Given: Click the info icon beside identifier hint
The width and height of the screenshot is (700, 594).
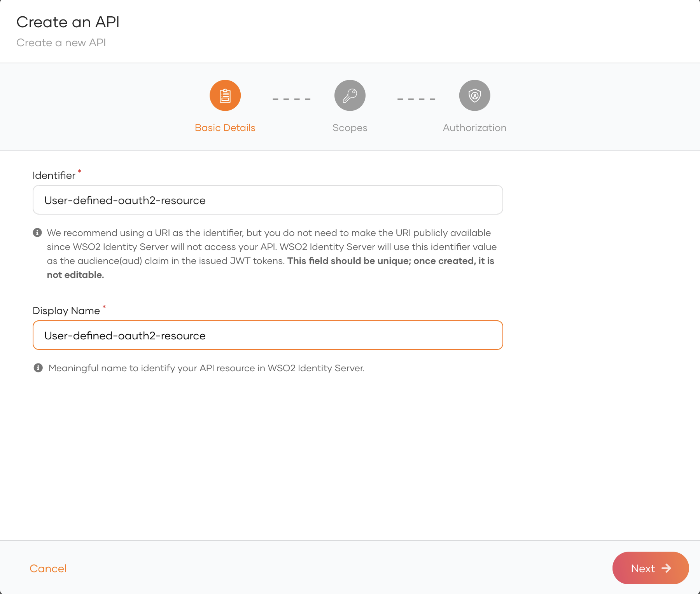Looking at the screenshot, I should (x=37, y=232).
